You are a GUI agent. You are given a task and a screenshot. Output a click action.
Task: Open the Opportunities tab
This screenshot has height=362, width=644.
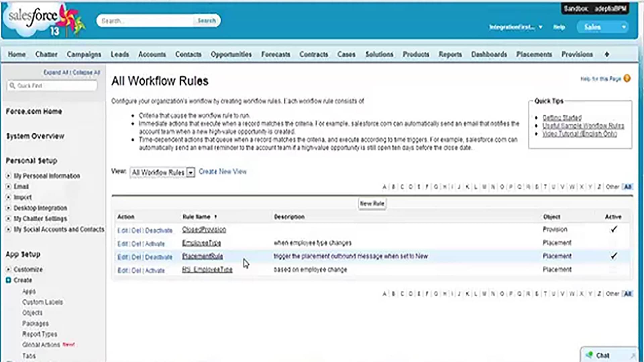tap(231, 54)
